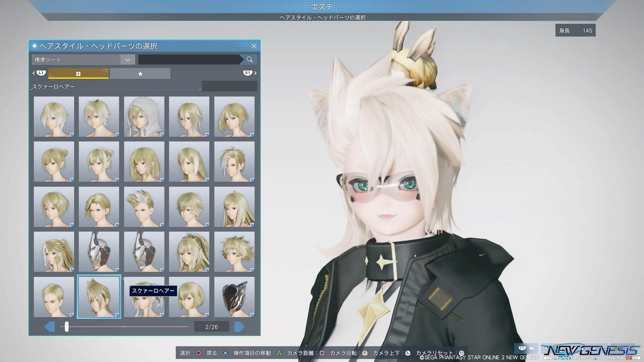Go to previous tab with L1 arrow
Viewport: 644px width, 362px height.
[40, 73]
